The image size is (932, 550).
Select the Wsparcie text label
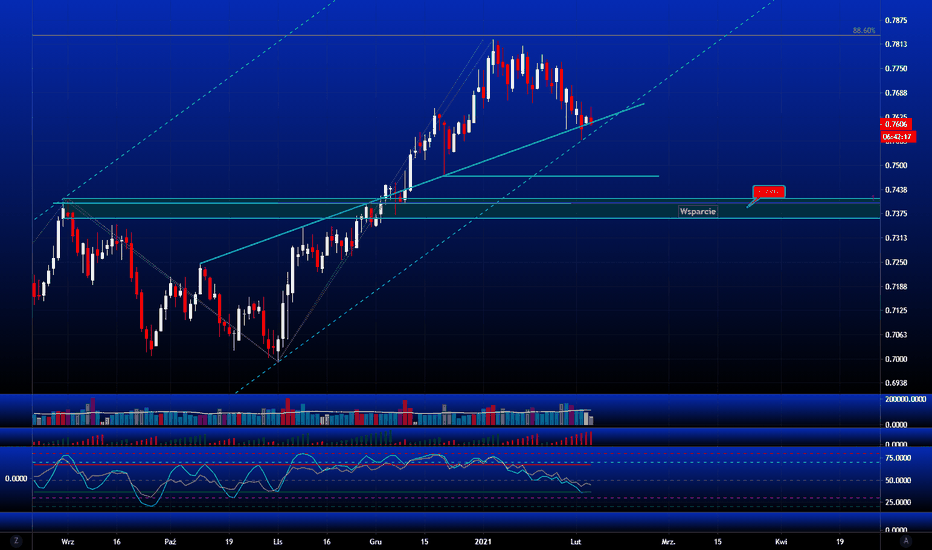[698, 211]
